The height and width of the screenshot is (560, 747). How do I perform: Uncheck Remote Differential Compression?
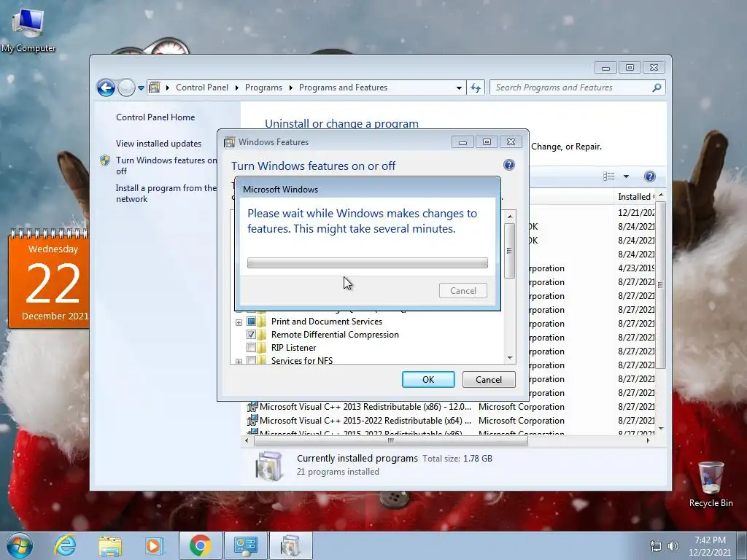point(251,335)
